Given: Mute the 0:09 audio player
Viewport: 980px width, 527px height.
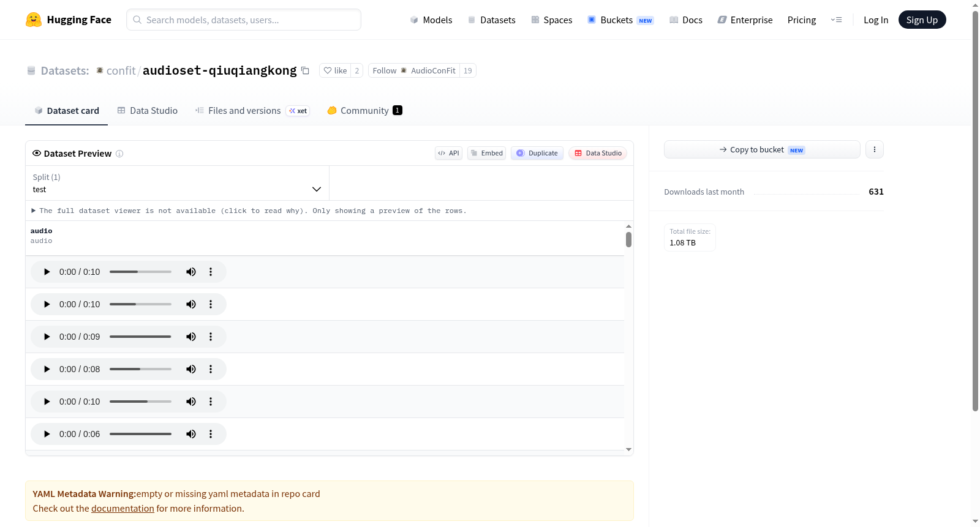Looking at the screenshot, I should [191, 337].
